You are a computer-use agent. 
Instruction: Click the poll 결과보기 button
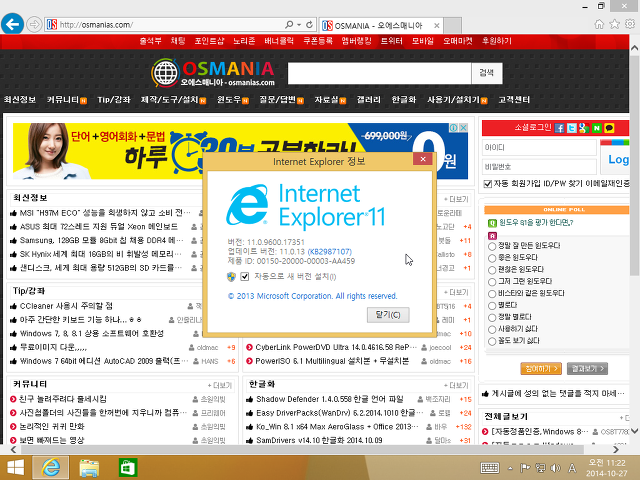[587, 369]
